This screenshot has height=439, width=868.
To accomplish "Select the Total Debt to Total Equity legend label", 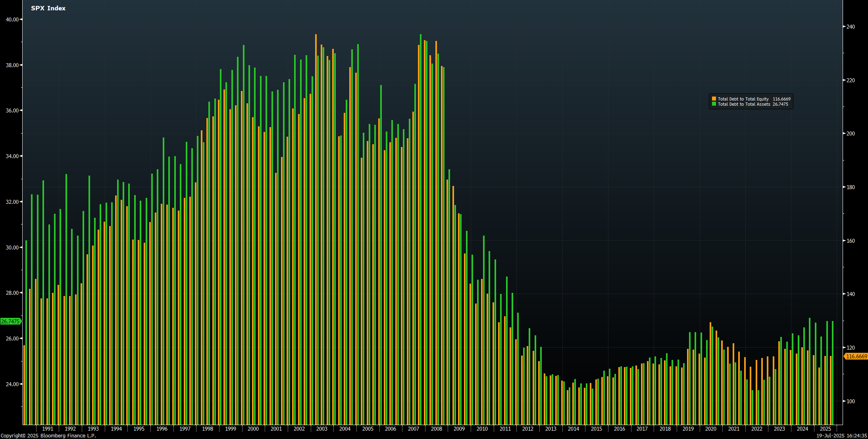I will 743,99.
